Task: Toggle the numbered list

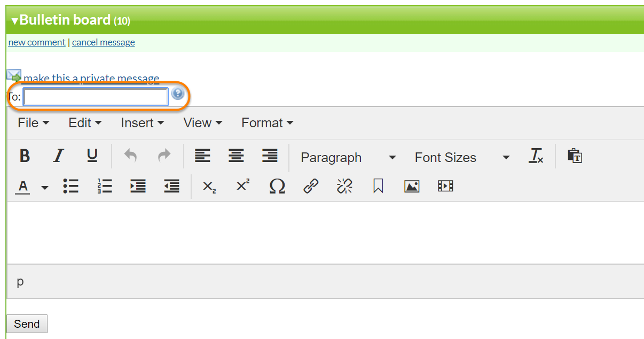Action: (105, 186)
